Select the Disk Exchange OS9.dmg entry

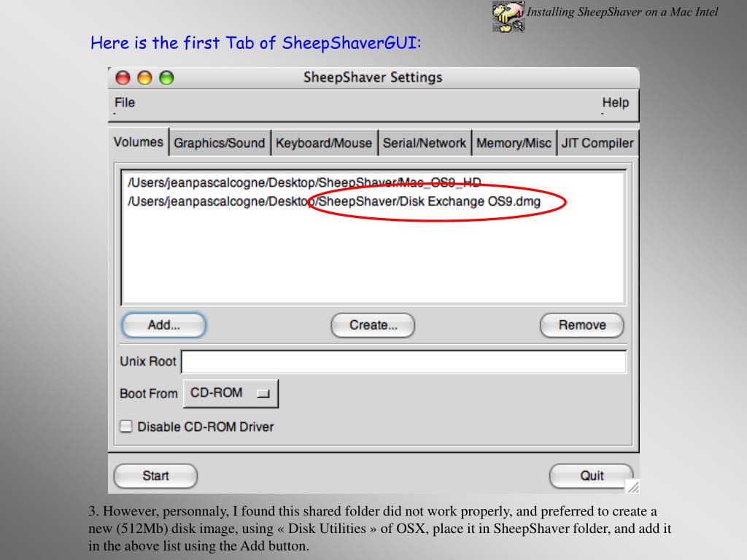[334, 201]
